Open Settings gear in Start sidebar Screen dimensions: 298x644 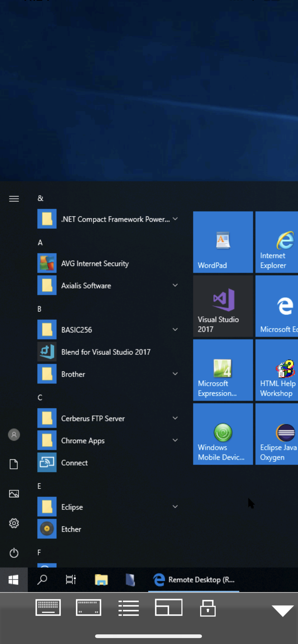(x=14, y=523)
